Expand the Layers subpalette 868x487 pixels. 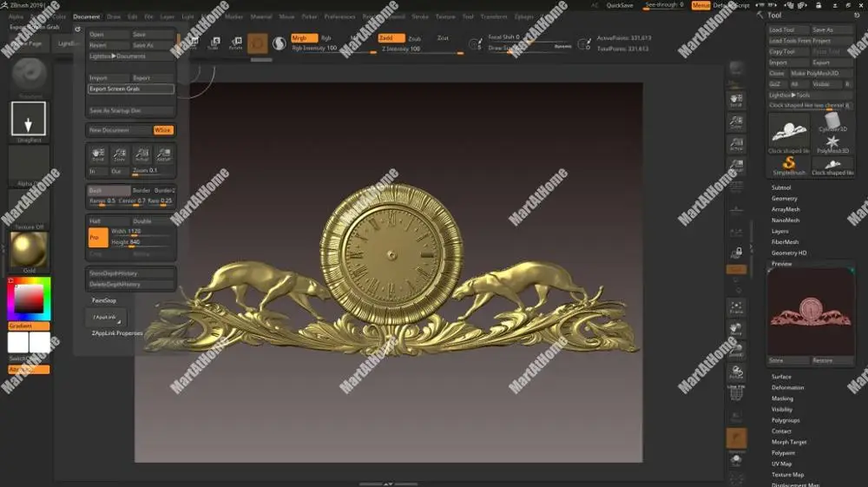780,231
